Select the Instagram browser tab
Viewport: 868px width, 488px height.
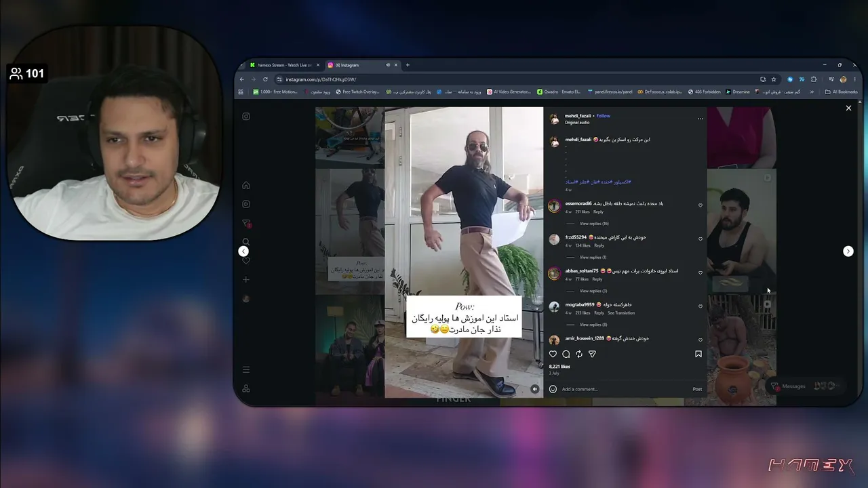tap(361, 65)
